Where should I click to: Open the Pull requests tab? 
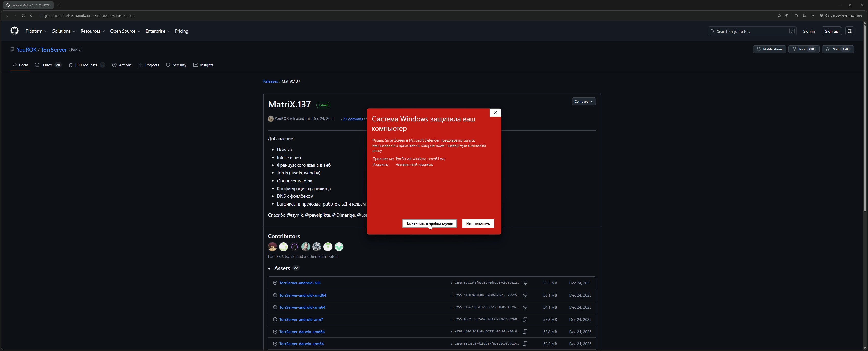(x=86, y=65)
